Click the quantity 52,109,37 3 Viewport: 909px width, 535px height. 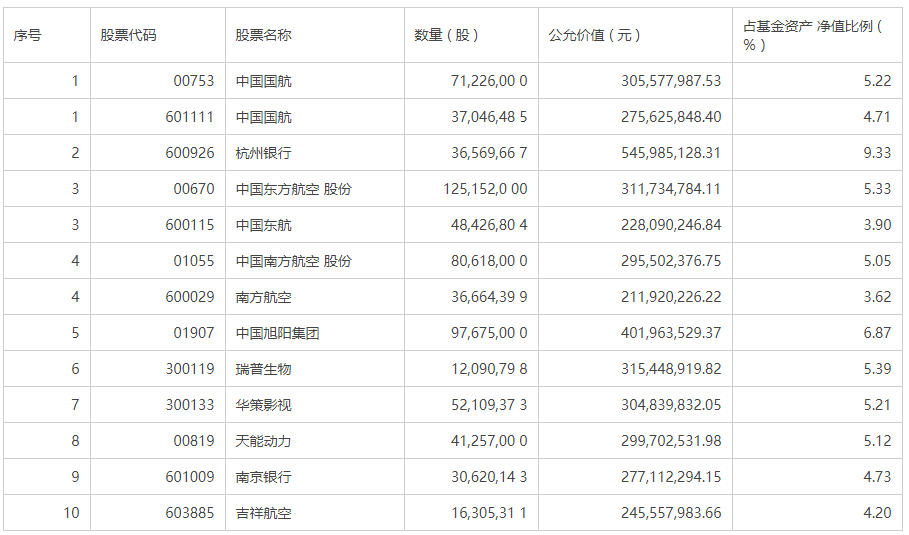click(489, 405)
